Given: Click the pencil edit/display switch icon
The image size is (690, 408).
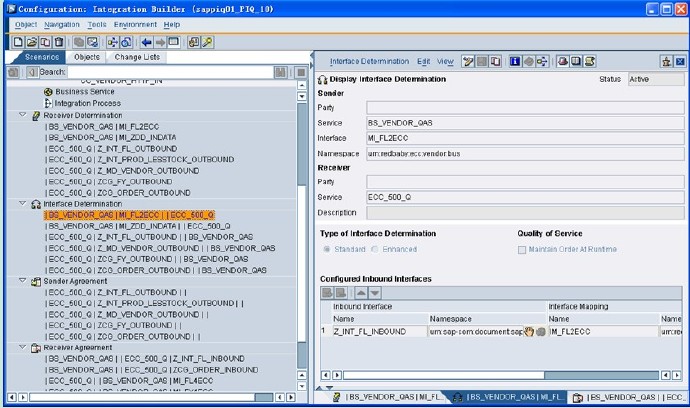Looking at the screenshot, I should (468, 62).
